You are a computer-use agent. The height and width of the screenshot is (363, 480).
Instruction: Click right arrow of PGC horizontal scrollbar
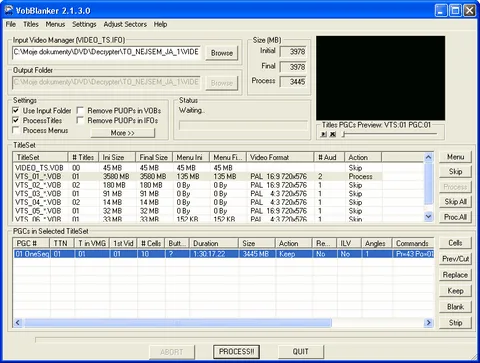tap(429, 322)
